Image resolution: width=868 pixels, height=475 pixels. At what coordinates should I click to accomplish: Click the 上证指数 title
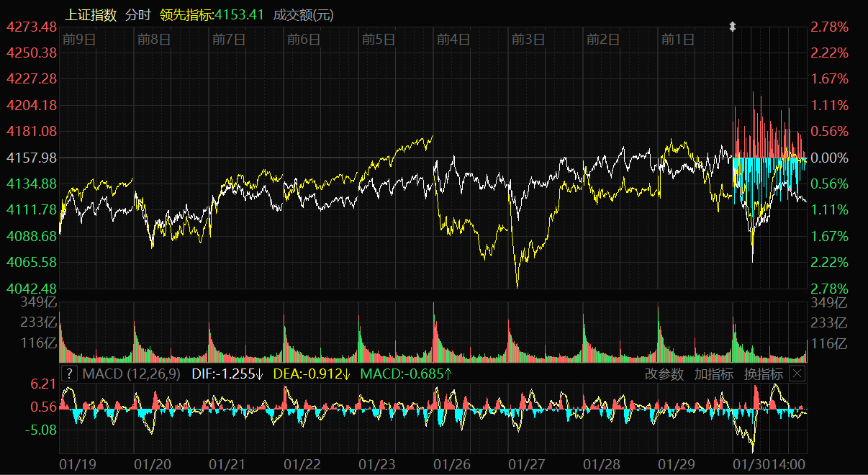(x=91, y=14)
